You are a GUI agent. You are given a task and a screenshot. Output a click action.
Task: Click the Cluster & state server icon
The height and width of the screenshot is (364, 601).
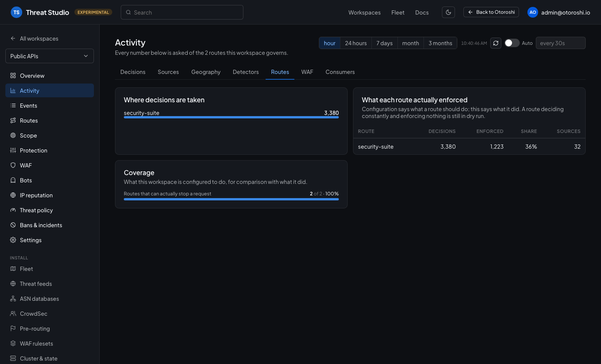[x=13, y=358]
